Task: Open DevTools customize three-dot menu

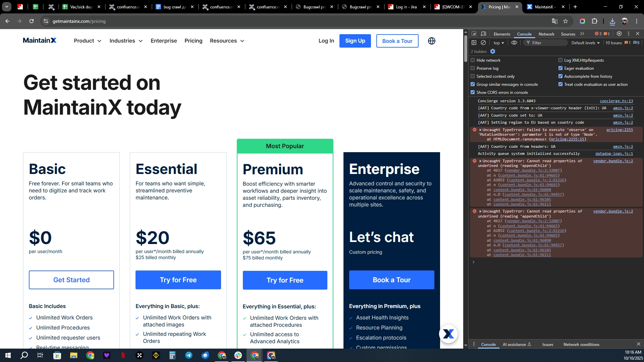Action: point(629,34)
